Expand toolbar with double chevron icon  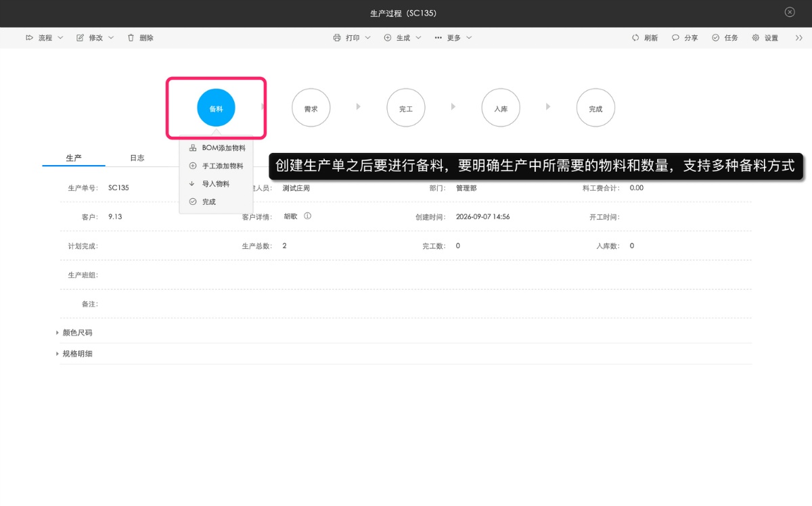point(799,38)
